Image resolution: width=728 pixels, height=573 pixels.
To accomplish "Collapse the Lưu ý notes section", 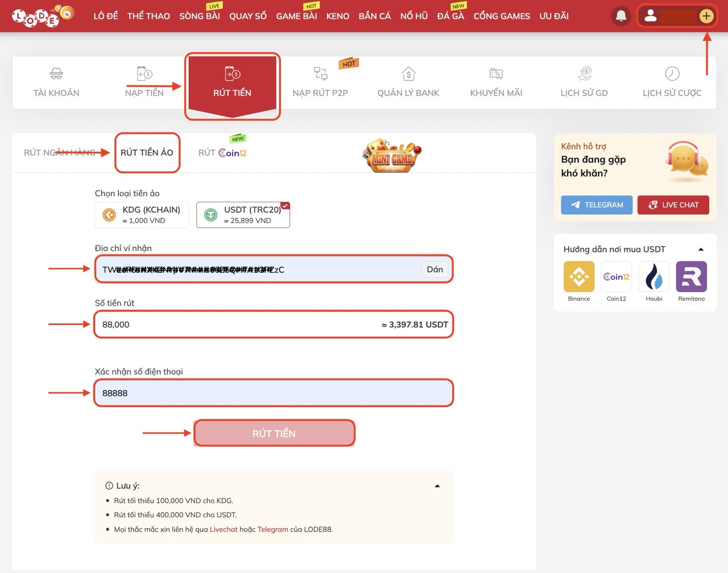I will (x=437, y=486).
